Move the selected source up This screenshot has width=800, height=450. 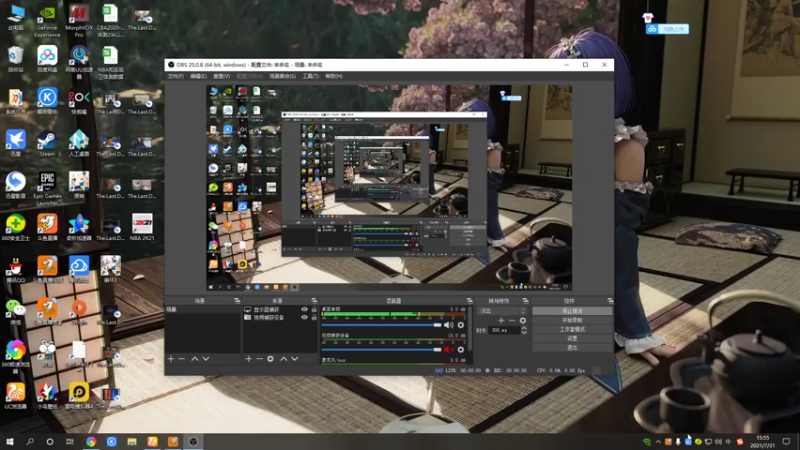[x=284, y=359]
